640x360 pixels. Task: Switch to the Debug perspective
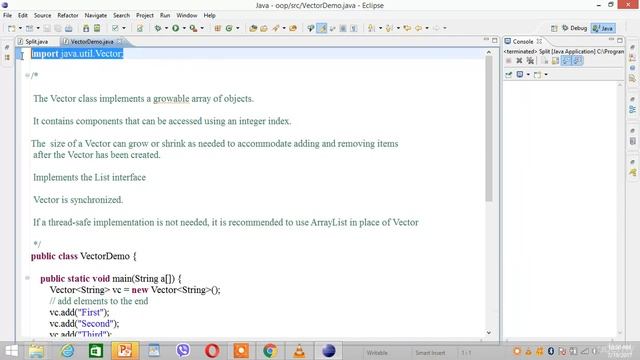(575, 28)
